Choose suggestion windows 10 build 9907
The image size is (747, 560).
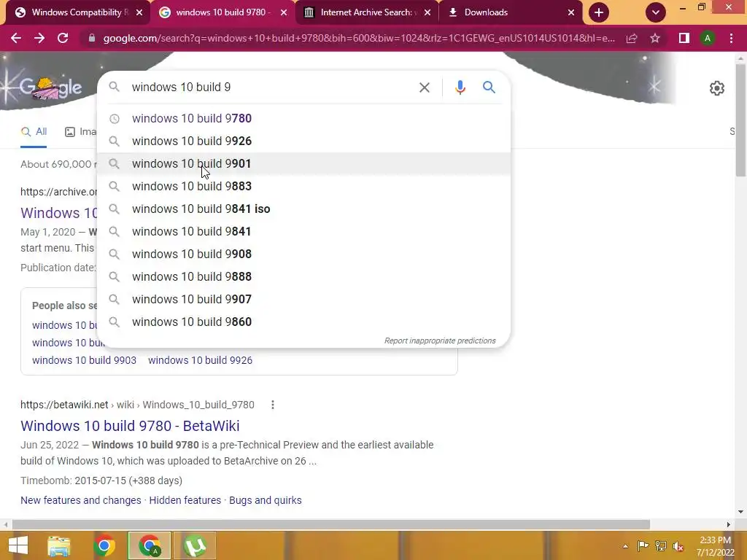[x=303, y=300]
